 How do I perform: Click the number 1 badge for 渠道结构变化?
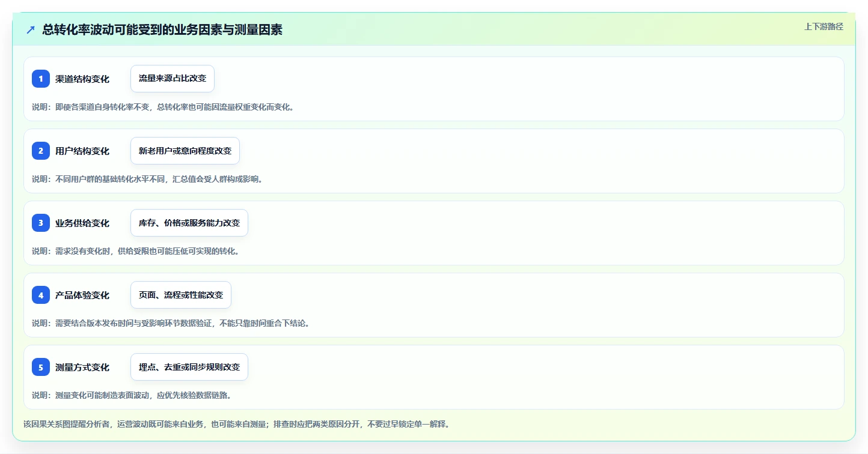41,79
